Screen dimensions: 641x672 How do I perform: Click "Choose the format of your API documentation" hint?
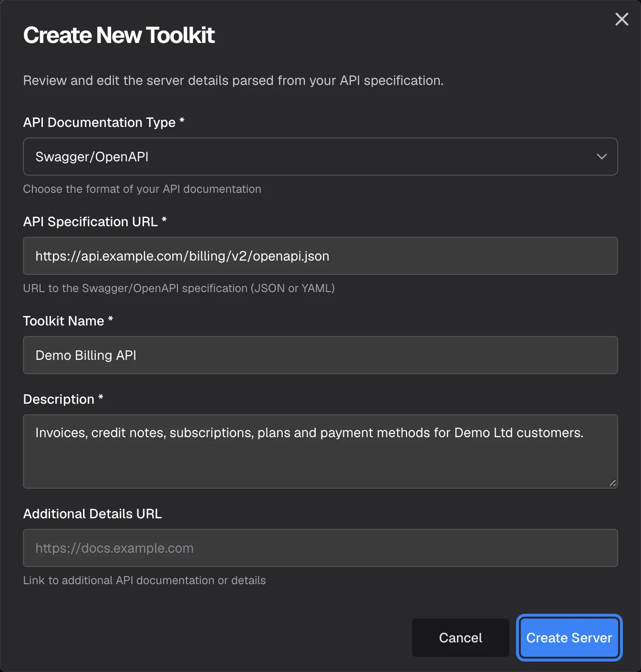point(142,189)
